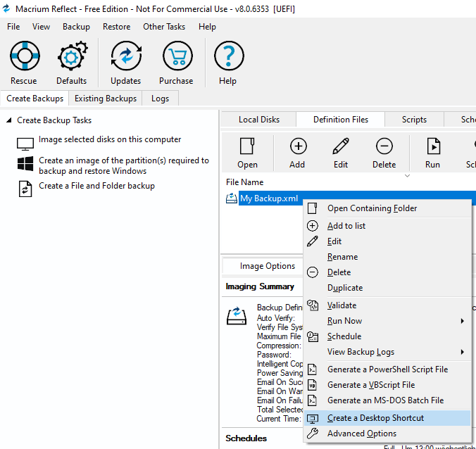Open the Defaults gear icon
The height and width of the screenshot is (449, 476).
71,56
